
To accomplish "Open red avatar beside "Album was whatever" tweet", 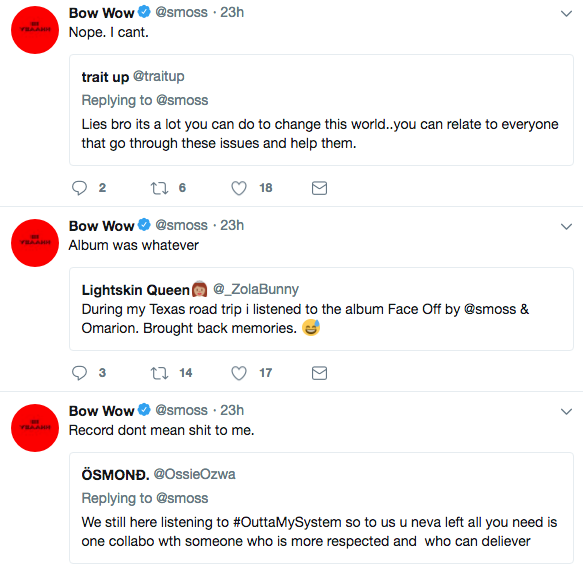I will click(x=35, y=243).
